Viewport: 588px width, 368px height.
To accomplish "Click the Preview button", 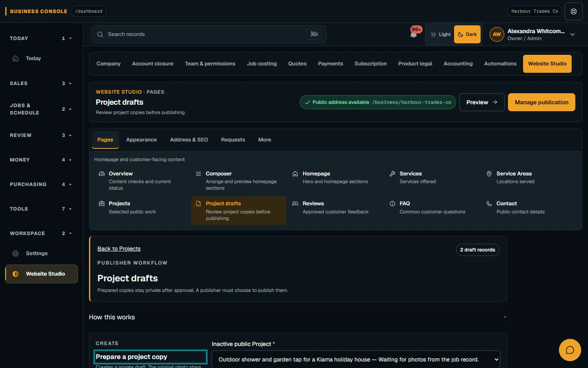I will [482, 102].
